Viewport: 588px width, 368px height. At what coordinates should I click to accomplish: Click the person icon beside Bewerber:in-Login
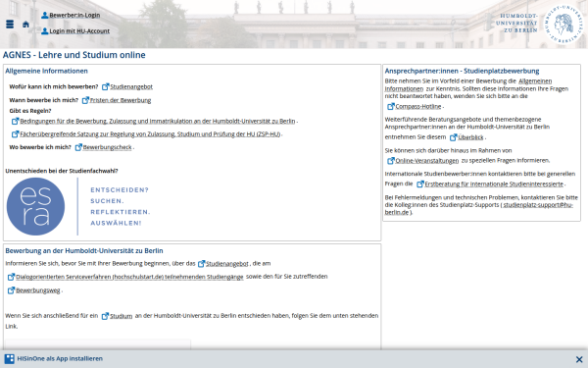45,15
